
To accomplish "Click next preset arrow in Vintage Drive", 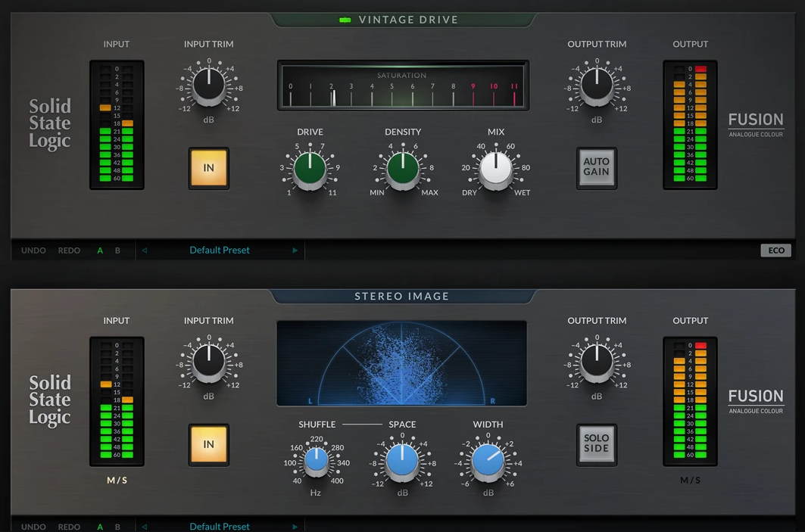I will tap(295, 250).
